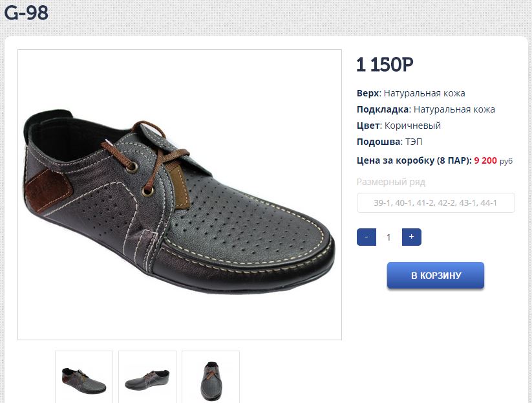Enlarge the main shoe product image

pos(180,194)
